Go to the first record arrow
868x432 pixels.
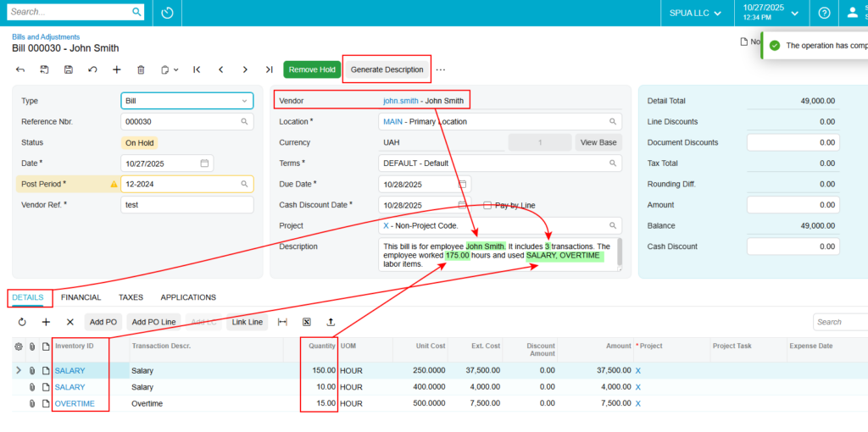click(197, 69)
